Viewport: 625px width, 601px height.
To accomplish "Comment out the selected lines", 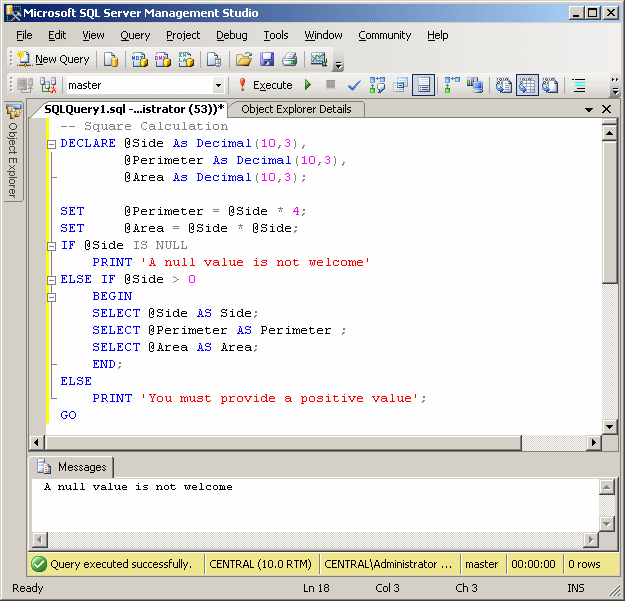I will point(579,85).
